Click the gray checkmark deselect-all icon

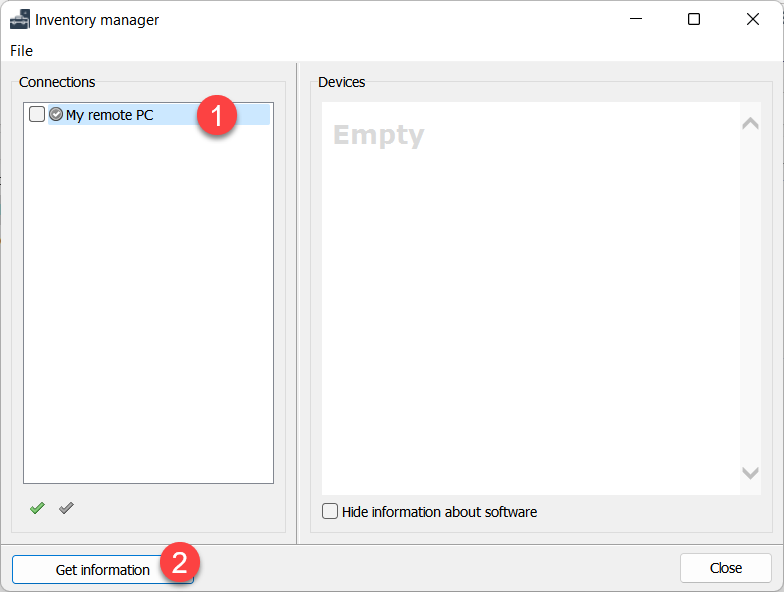66,508
